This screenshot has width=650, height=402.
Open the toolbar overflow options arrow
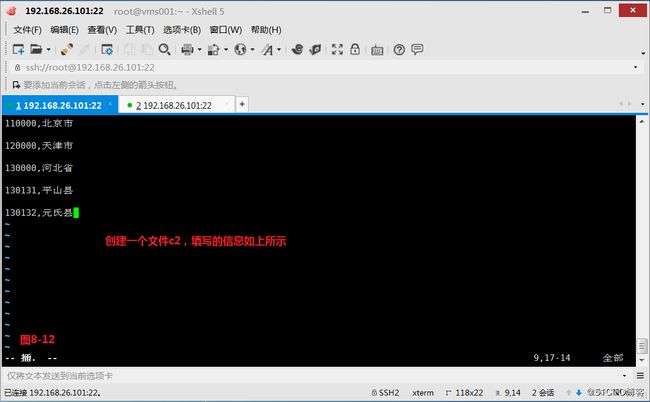click(x=643, y=53)
